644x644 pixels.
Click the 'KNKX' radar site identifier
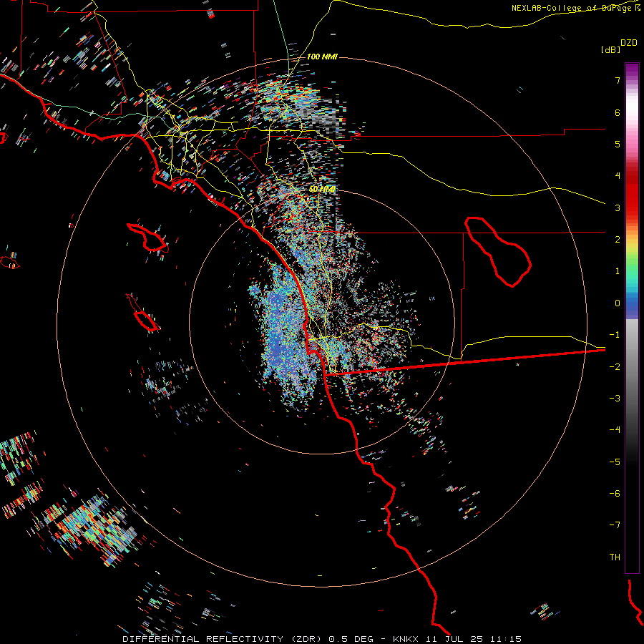click(406, 639)
